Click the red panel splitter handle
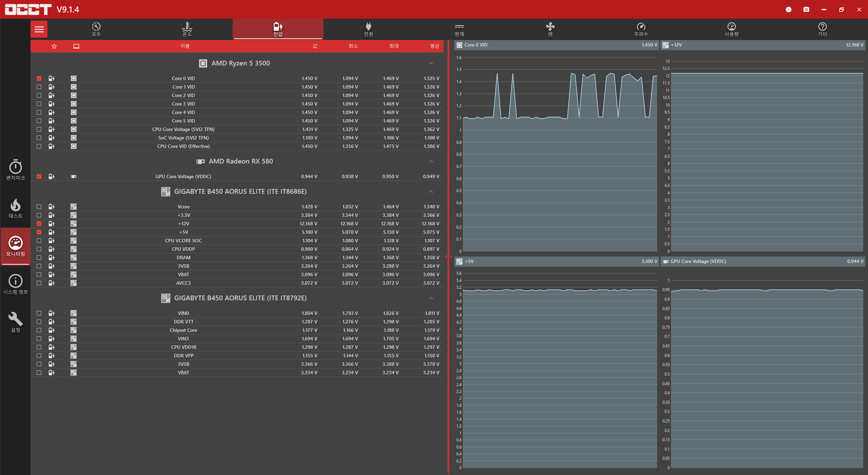 tap(448, 256)
